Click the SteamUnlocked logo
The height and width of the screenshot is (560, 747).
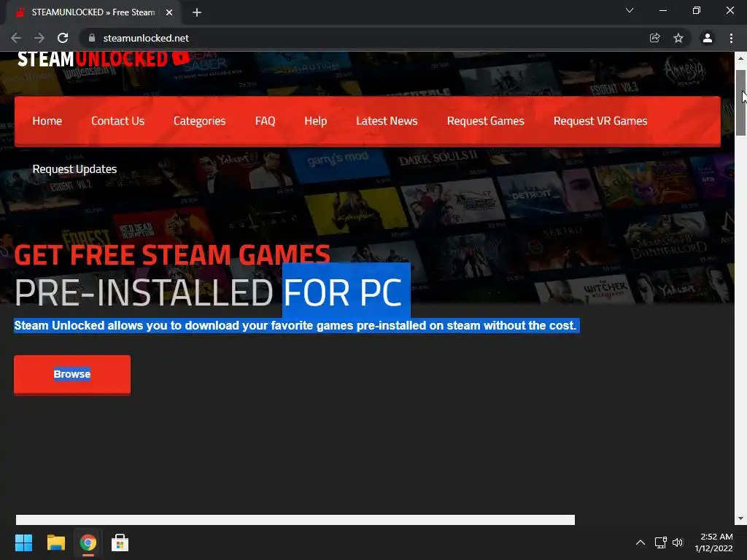point(104,59)
